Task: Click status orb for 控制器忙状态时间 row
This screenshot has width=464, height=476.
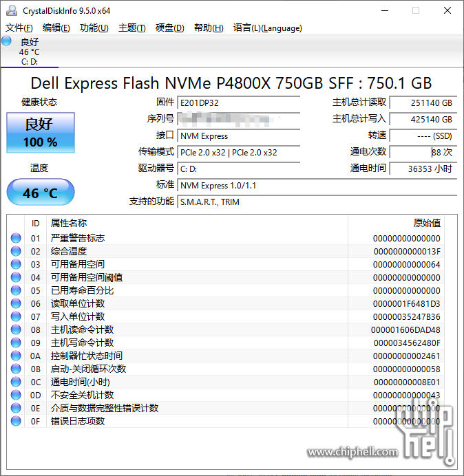Action: 16,356
